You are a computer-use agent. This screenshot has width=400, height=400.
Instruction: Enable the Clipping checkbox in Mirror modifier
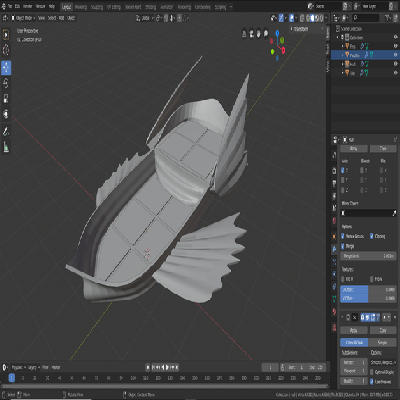(x=372, y=236)
